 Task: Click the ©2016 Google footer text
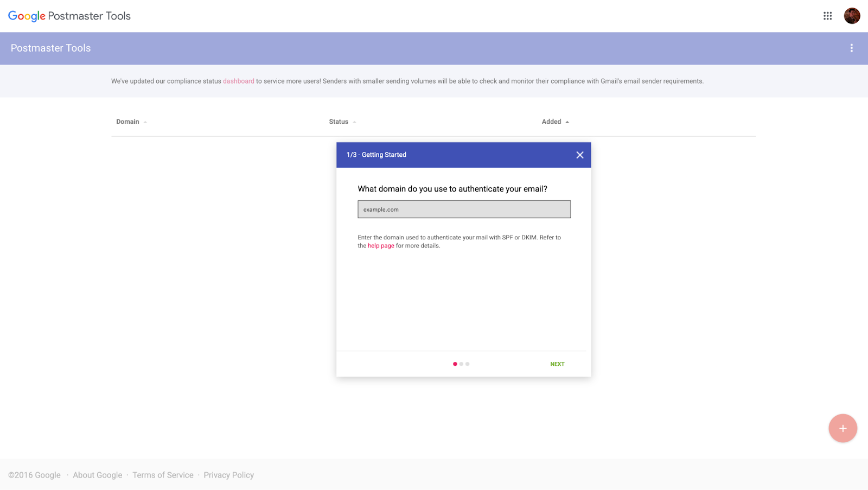tap(34, 475)
